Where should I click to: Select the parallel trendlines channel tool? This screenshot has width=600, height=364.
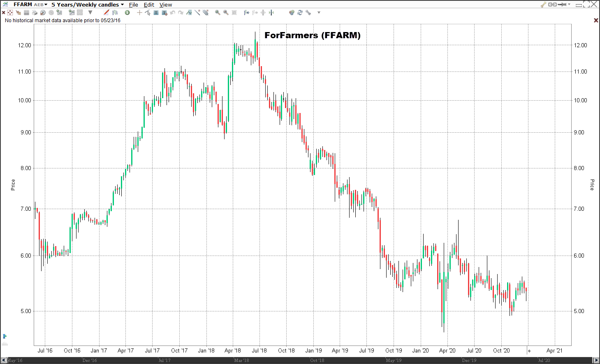[206, 13]
